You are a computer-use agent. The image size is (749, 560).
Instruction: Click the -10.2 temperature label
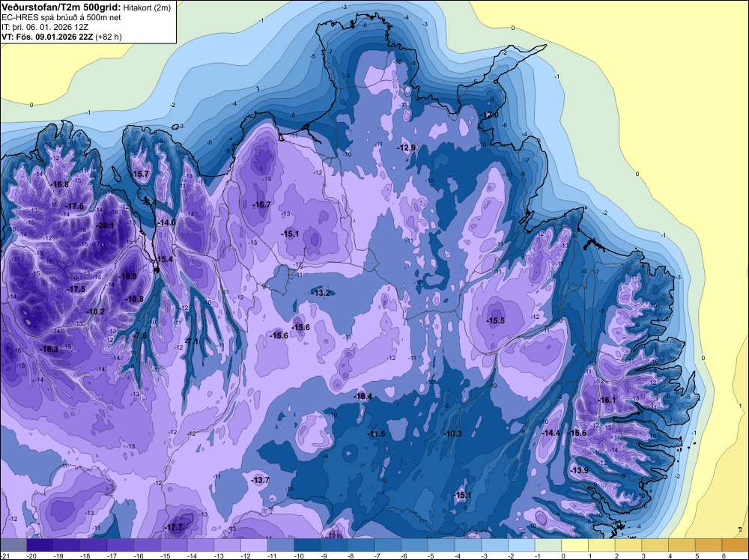[x=96, y=311]
